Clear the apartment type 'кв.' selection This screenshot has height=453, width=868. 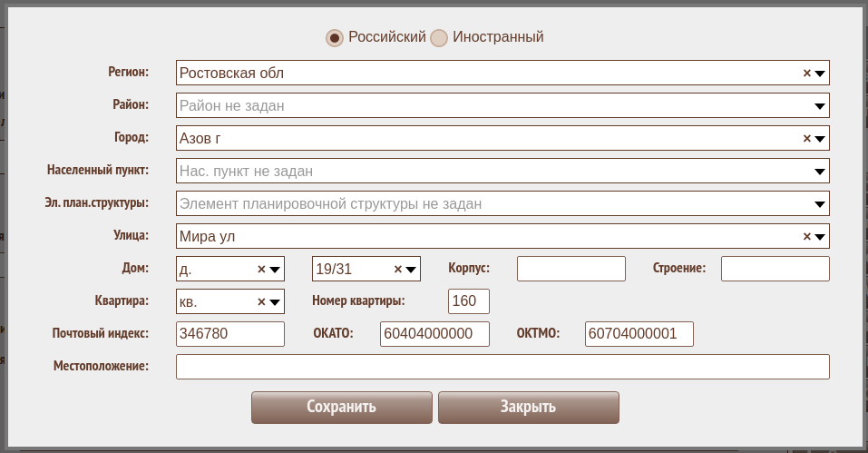tap(261, 302)
